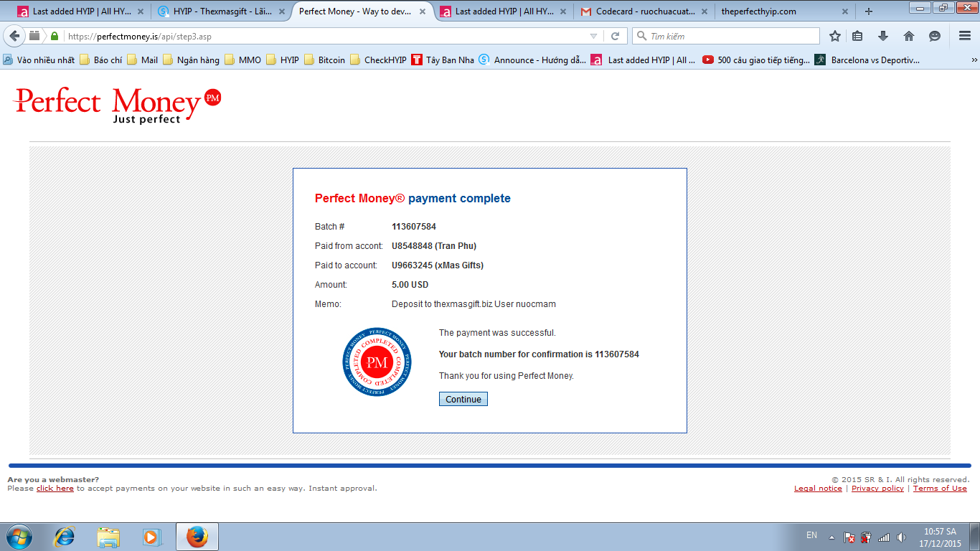
Task: Reload the current page
Action: click(615, 36)
